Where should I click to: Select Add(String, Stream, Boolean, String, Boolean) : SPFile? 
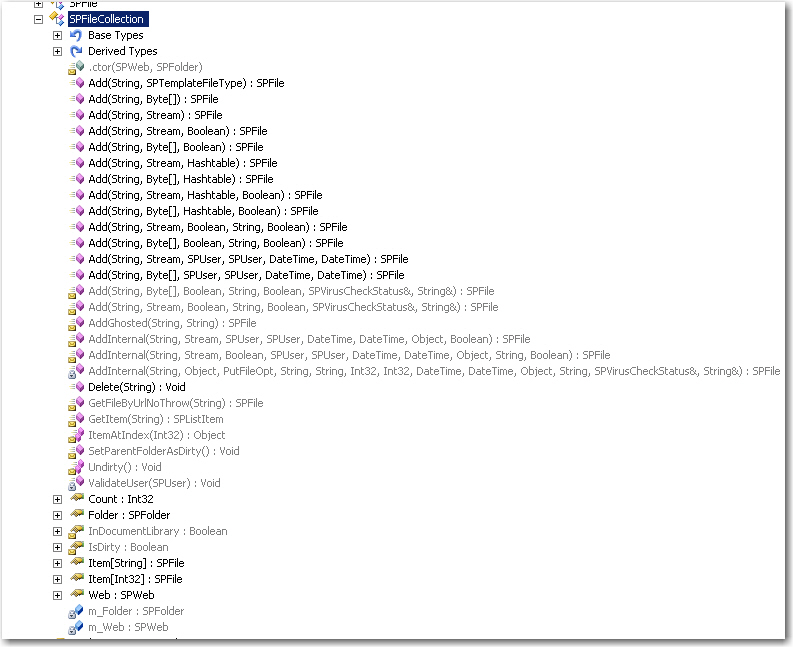[218, 227]
